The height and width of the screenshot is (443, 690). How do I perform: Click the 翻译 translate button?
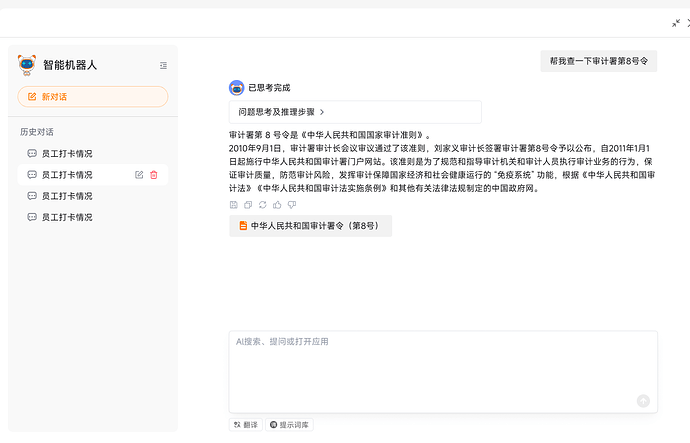246,425
